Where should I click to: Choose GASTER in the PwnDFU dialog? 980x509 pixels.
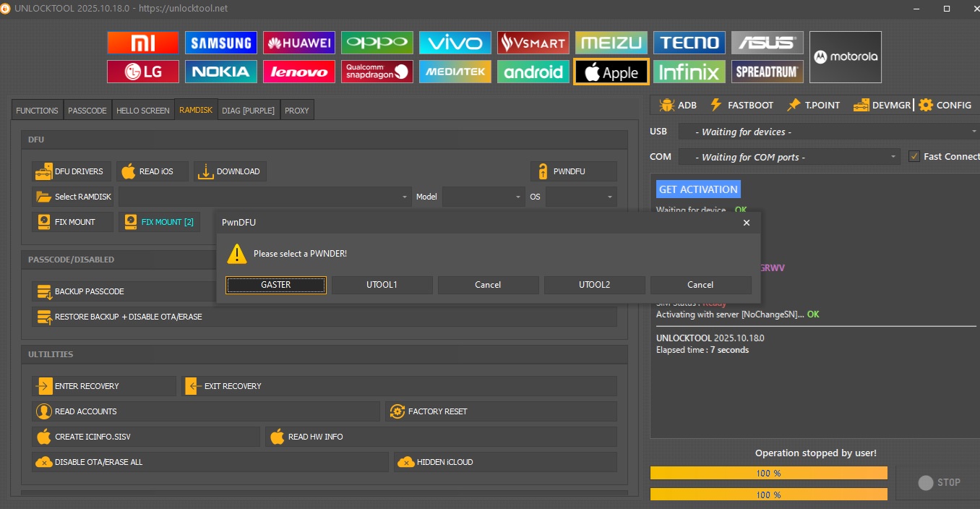[x=275, y=285]
